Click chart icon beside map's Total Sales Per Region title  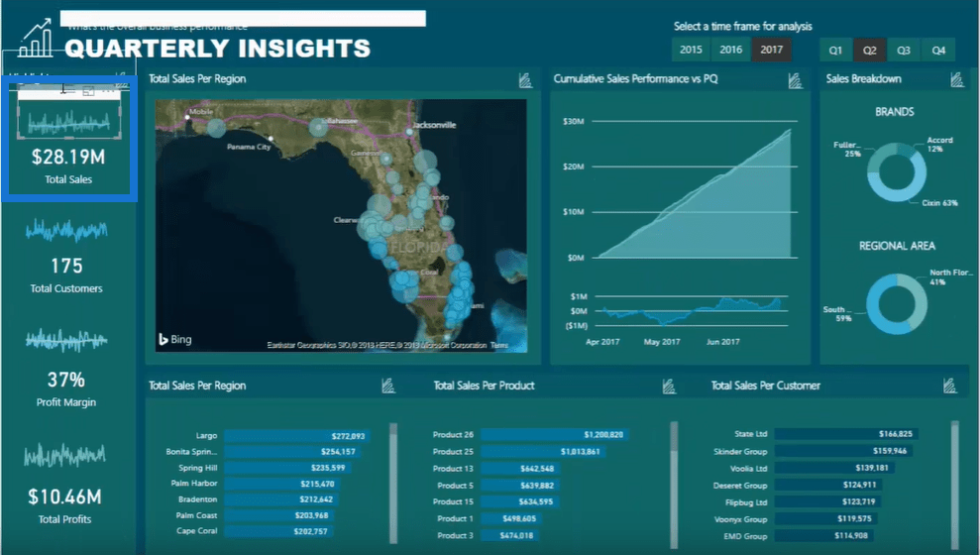coord(525,80)
